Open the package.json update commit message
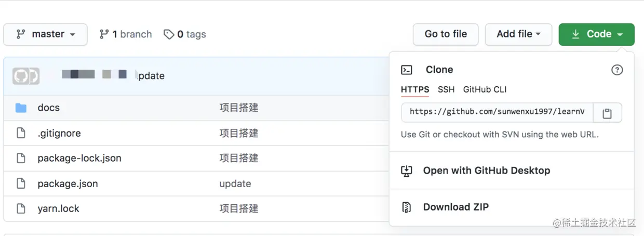 [x=235, y=183]
